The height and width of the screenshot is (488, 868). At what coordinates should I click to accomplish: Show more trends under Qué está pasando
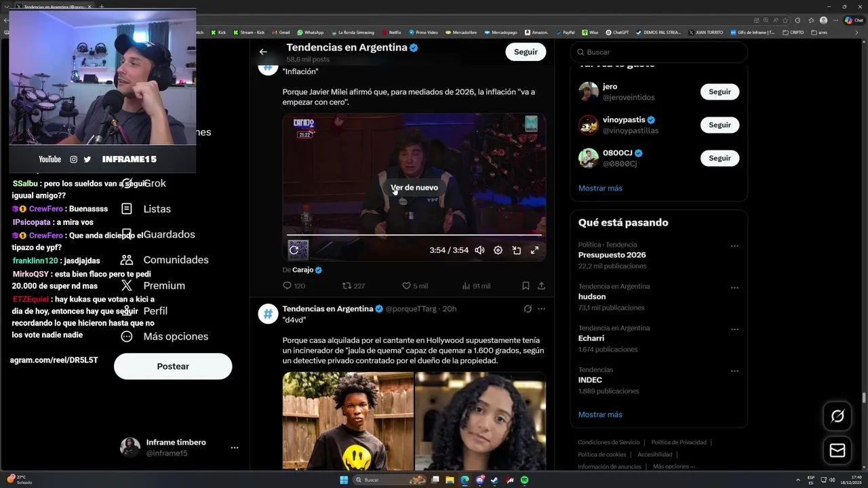coord(600,414)
